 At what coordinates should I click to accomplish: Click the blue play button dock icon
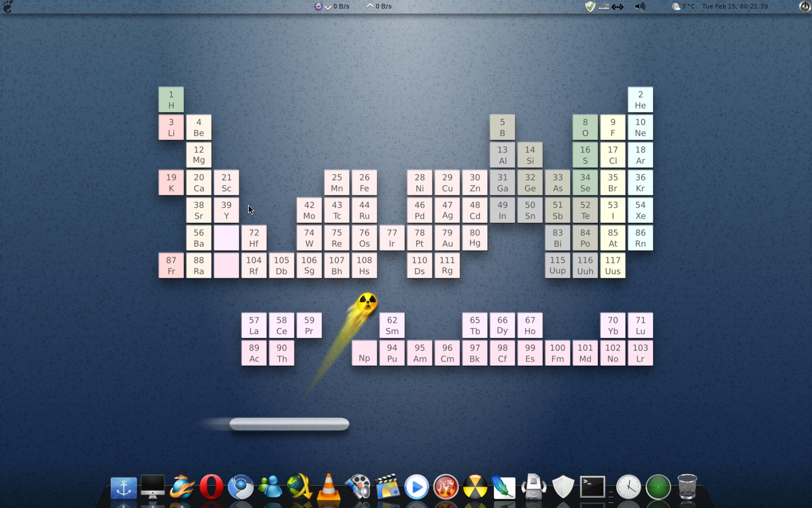(417, 487)
